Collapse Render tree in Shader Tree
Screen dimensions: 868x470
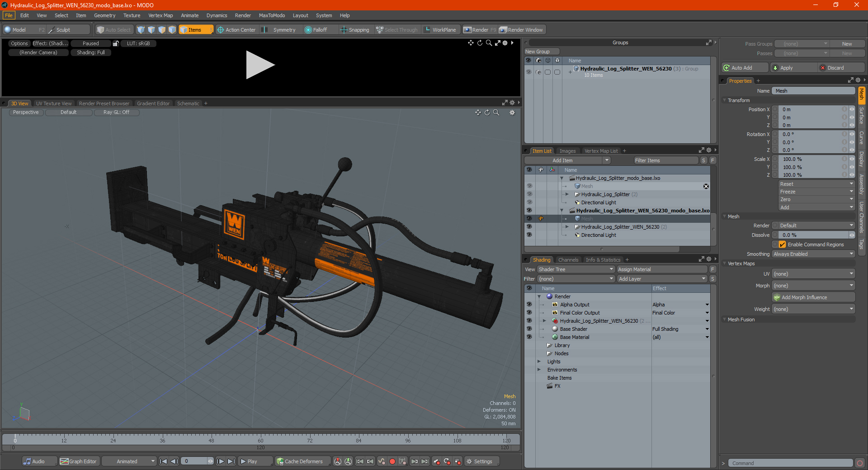[539, 296]
